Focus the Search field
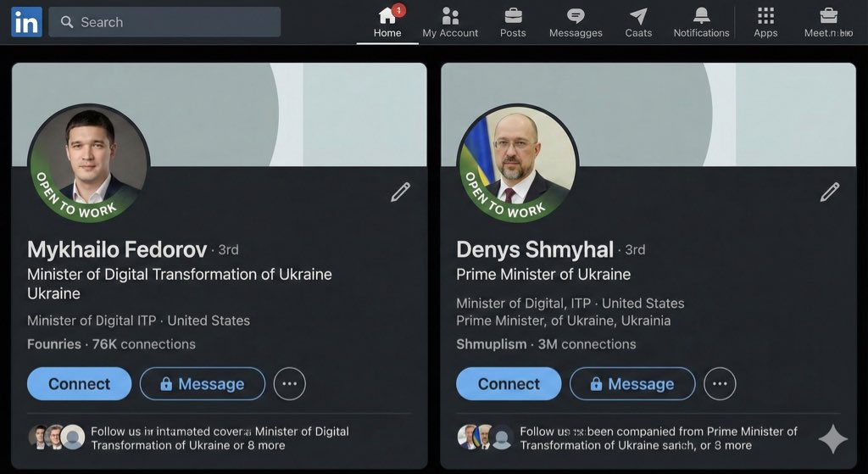 pyautogui.click(x=164, y=22)
